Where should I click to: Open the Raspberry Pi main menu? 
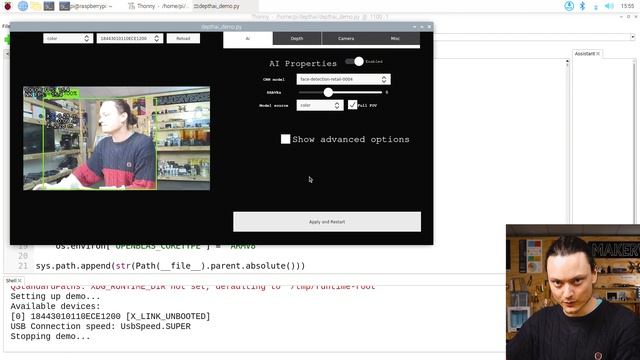8,6
